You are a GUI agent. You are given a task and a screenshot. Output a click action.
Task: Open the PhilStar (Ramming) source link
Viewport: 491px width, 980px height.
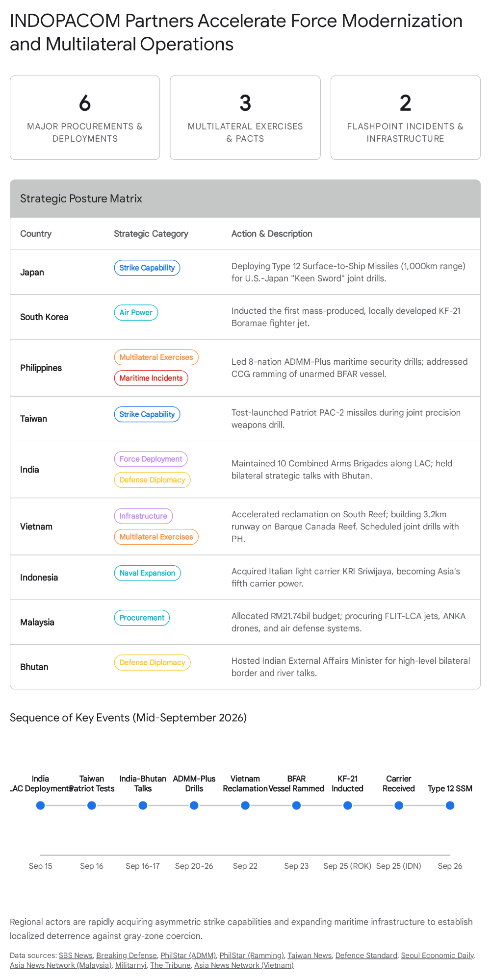pyautogui.click(x=252, y=955)
